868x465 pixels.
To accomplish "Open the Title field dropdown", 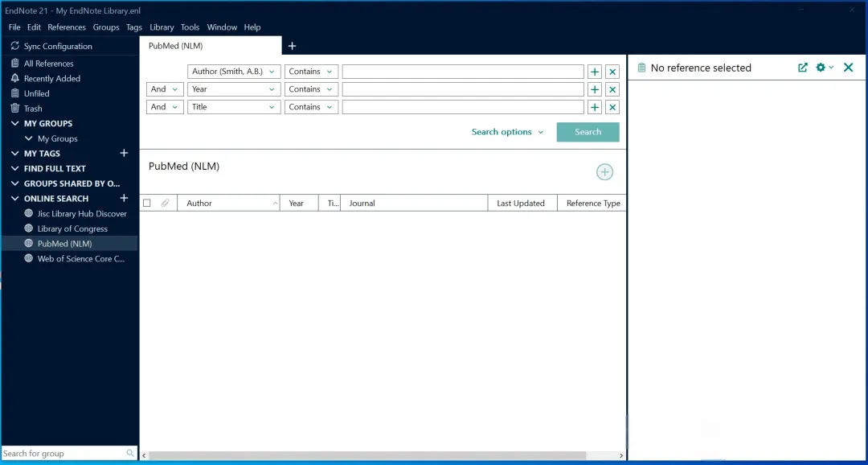I will (234, 107).
